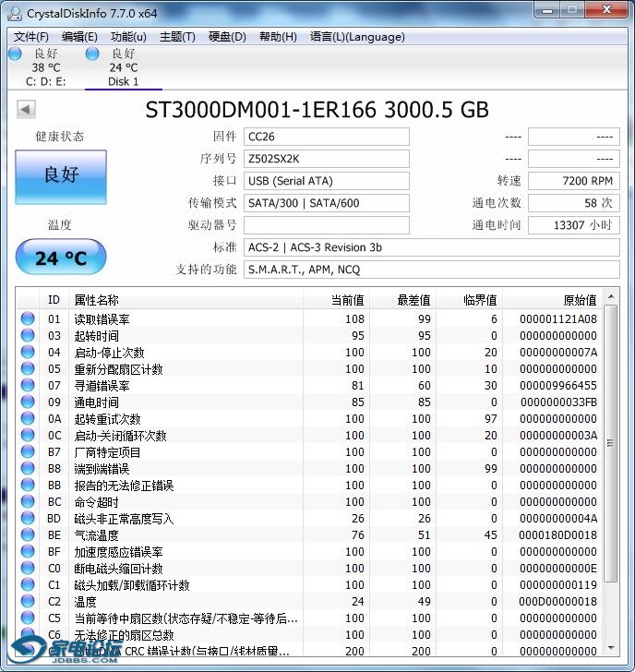Select raw value 0000180D0018
This screenshot has width=635, height=672.
pos(557,534)
